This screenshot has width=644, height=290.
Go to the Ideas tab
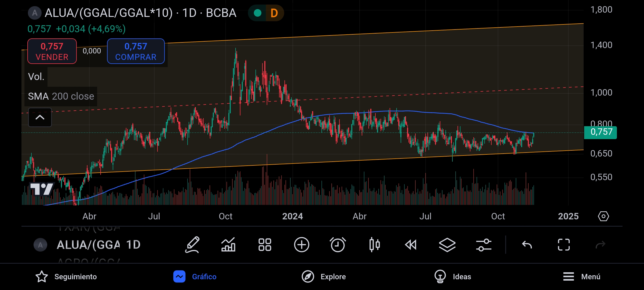tap(452, 277)
